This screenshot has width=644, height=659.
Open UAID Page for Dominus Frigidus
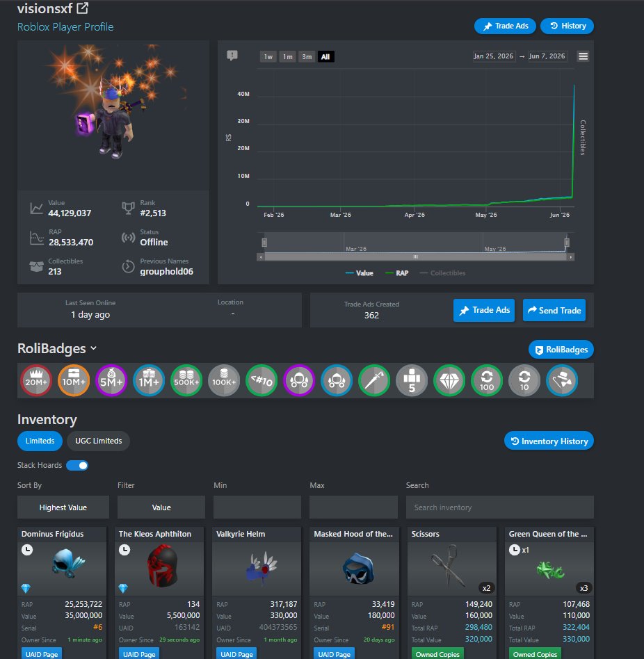[42, 654]
